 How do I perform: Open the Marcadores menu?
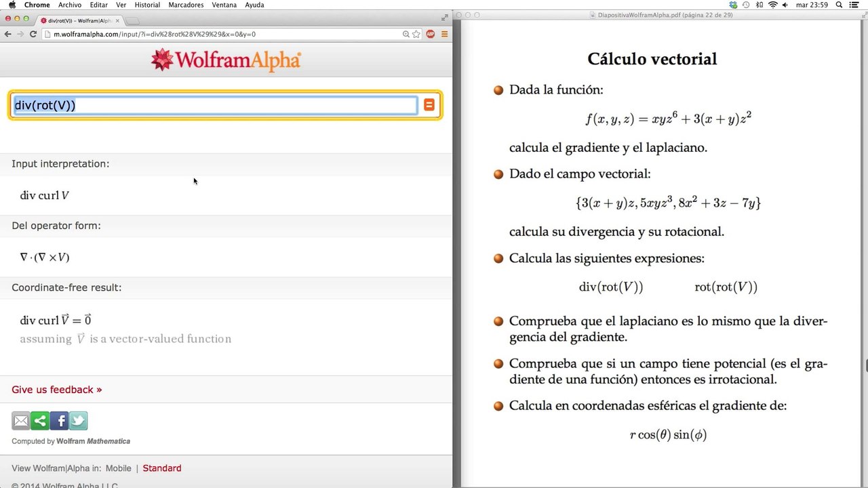click(x=186, y=5)
